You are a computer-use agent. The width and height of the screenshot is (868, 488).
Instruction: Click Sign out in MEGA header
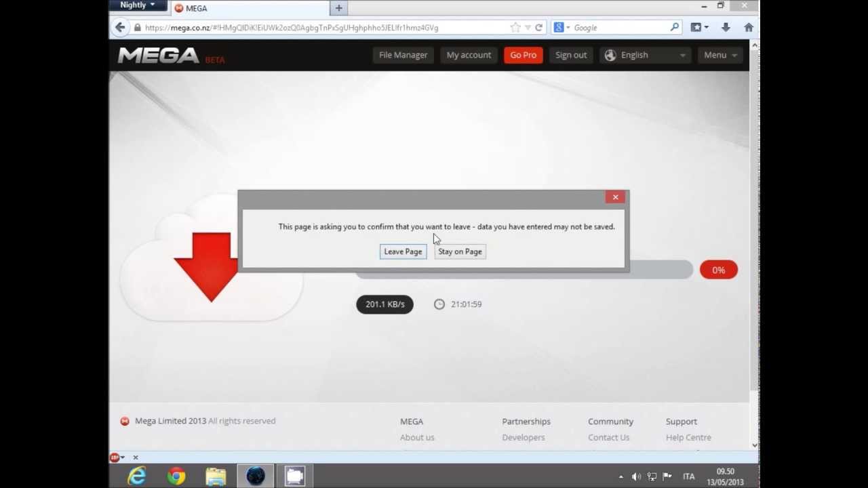tap(571, 55)
